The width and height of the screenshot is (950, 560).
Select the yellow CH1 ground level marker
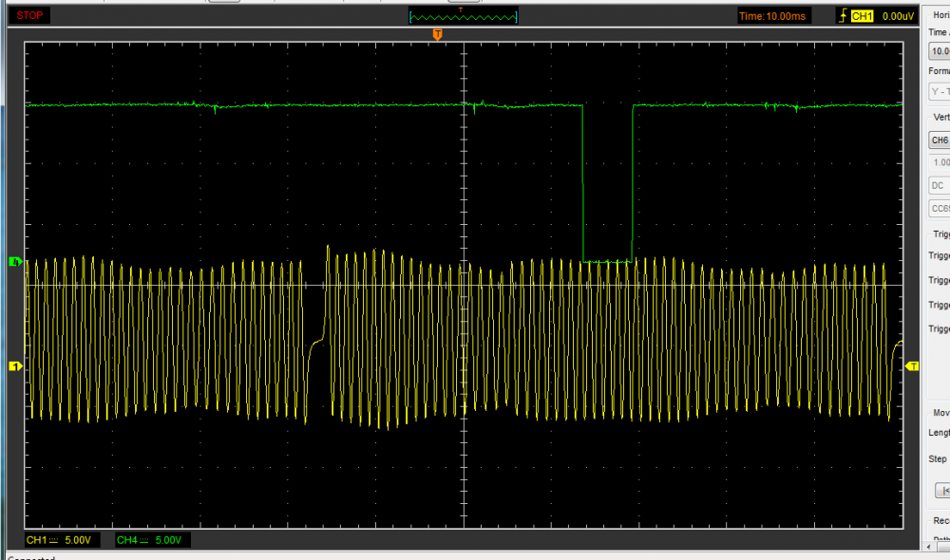pyautogui.click(x=14, y=365)
